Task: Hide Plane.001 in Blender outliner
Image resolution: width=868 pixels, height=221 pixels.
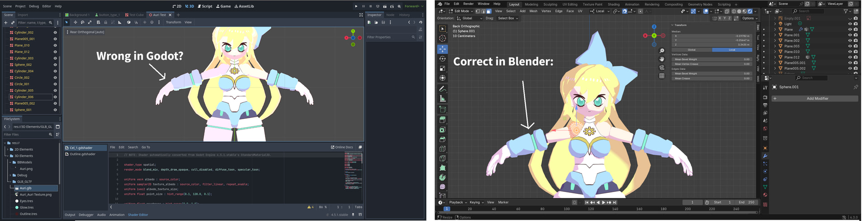Action: (850, 35)
